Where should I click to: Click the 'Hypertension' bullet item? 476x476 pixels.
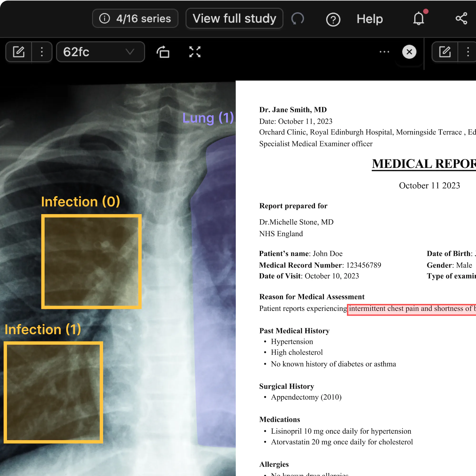(x=292, y=342)
